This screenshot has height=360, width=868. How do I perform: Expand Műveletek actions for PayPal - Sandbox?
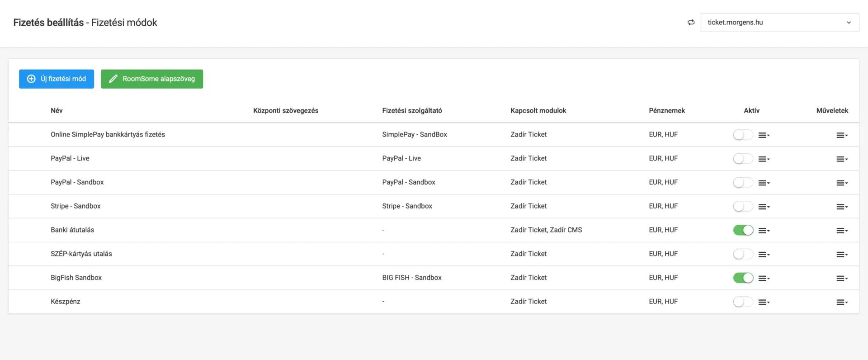pos(842,183)
